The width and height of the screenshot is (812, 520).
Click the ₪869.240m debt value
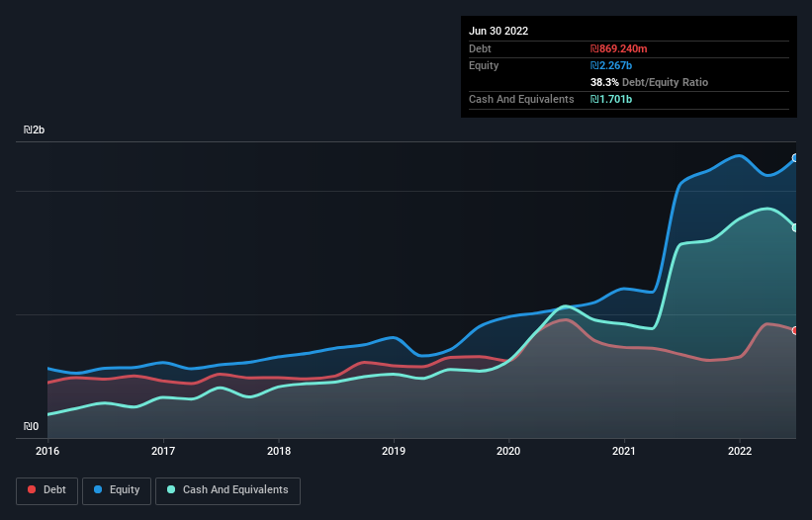click(619, 48)
